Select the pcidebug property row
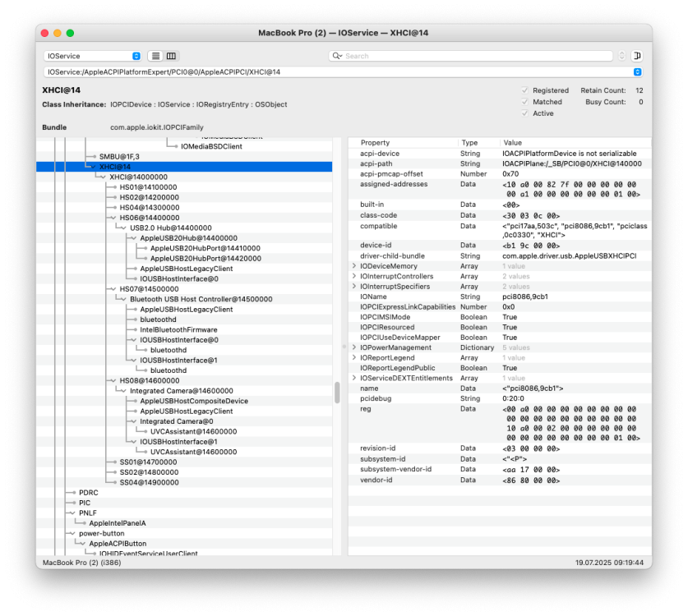Image resolution: width=688 pixels, height=616 pixels. (500, 398)
